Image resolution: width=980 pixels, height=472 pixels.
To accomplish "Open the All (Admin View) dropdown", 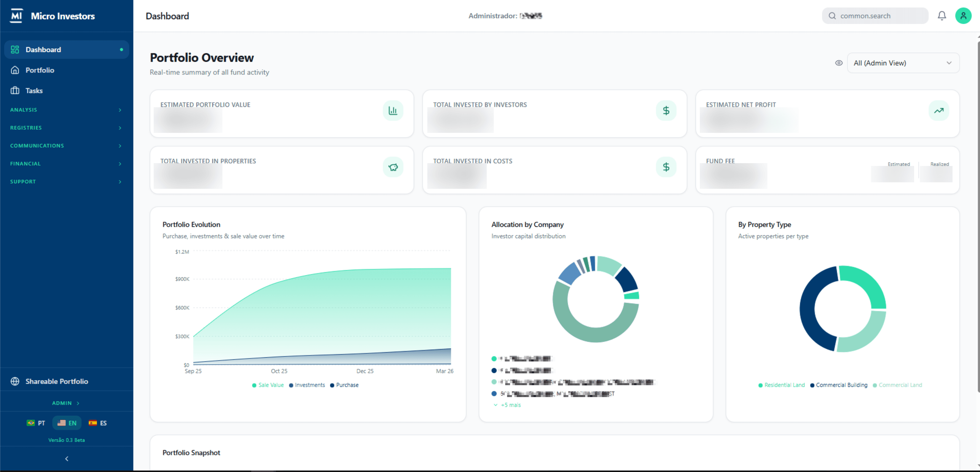I will [x=903, y=63].
